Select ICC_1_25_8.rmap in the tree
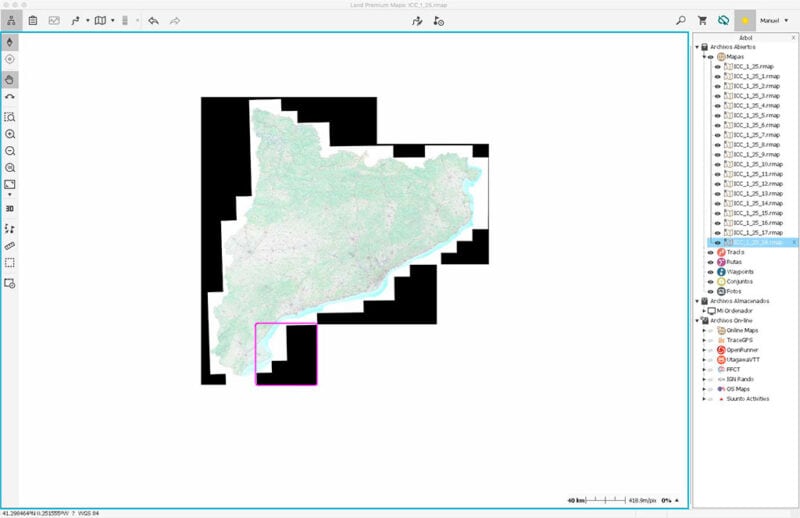This screenshot has height=518, width=800. coord(757,145)
